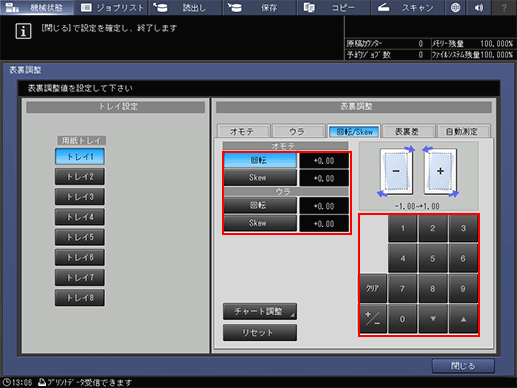
Task: Switch to the コピー copy tab
Action: pos(334,7)
